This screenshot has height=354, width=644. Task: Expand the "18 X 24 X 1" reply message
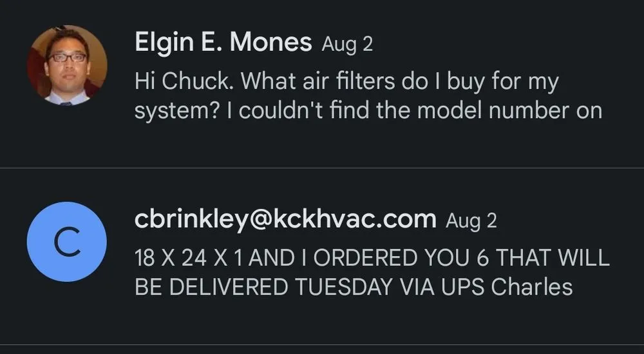pos(371,259)
